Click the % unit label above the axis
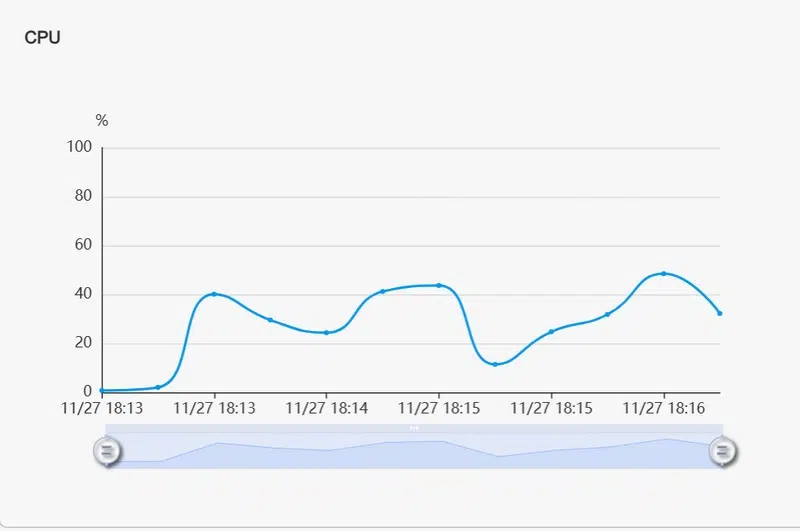 click(x=102, y=121)
